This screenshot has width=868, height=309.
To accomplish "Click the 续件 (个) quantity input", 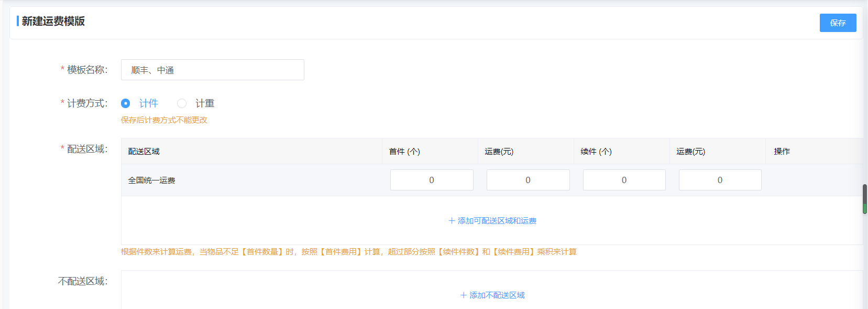I will tap(624, 180).
